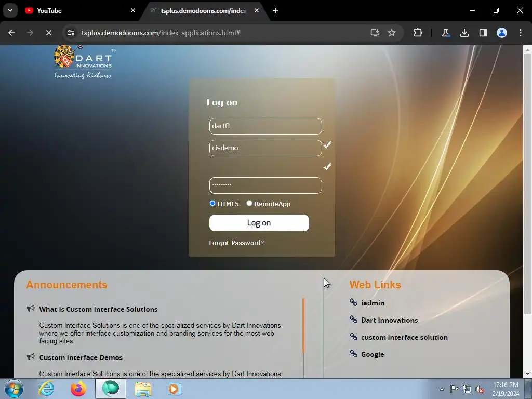Install app icon in address bar
This screenshot has width=532, height=399.
click(x=375, y=33)
